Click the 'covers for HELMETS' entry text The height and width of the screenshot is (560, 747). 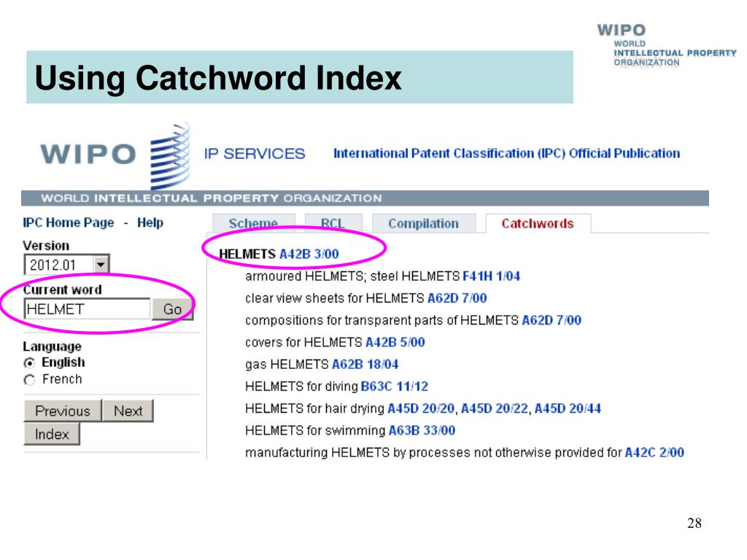pos(303,342)
